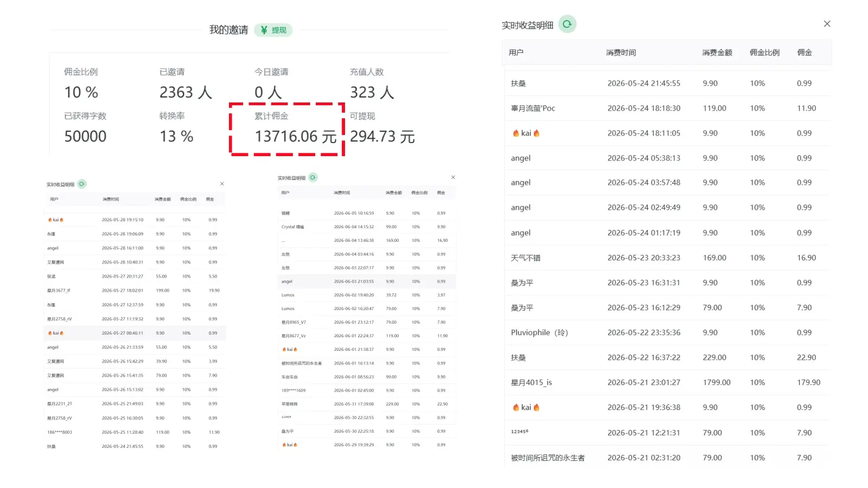Click the 10 % commission rate value
This screenshot has width=868, height=488.
[81, 92]
